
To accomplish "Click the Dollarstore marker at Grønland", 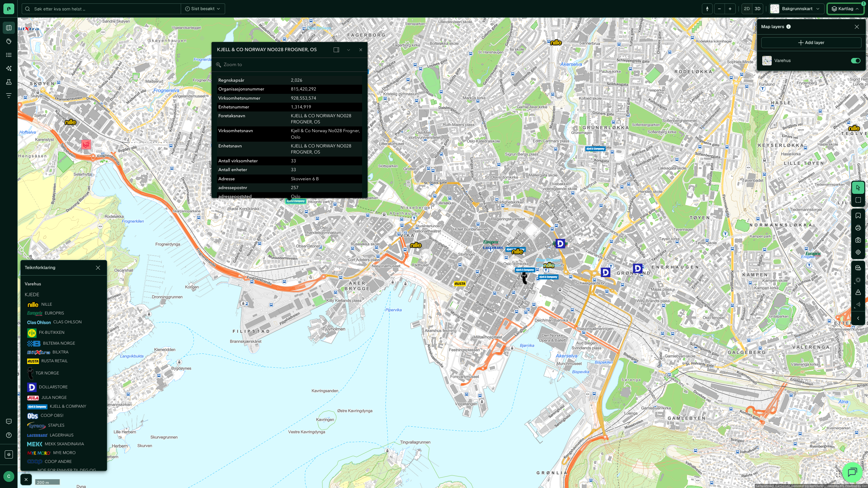I will (x=637, y=269).
